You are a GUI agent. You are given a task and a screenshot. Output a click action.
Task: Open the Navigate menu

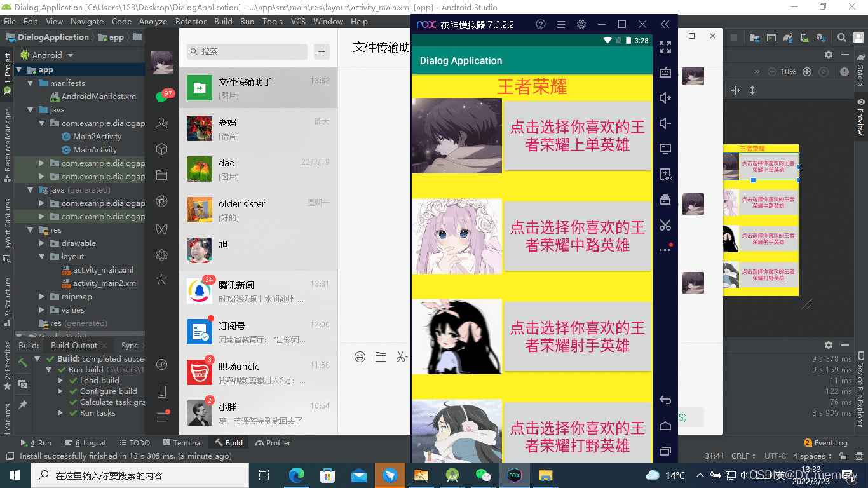(87, 21)
